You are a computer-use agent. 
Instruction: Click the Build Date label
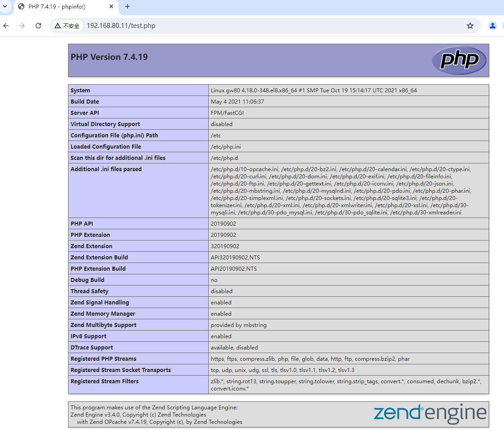[x=85, y=102]
